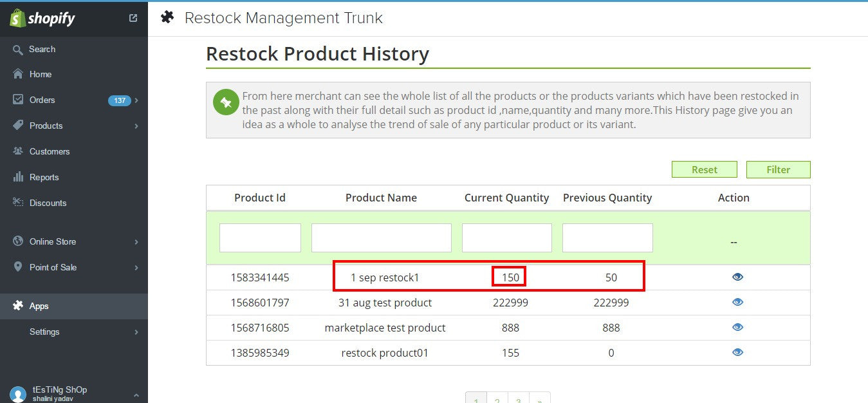Click the Customers people icon
This screenshot has height=403, width=868.
coord(18,151)
